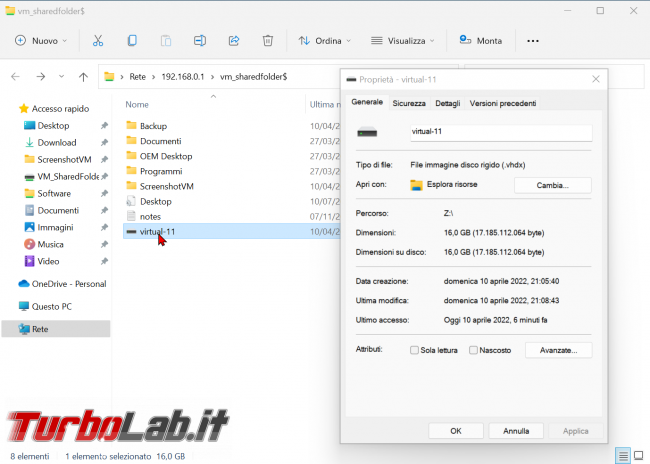Click the Paste icon in toolbar
The height and width of the screenshot is (464, 650).
(x=166, y=41)
